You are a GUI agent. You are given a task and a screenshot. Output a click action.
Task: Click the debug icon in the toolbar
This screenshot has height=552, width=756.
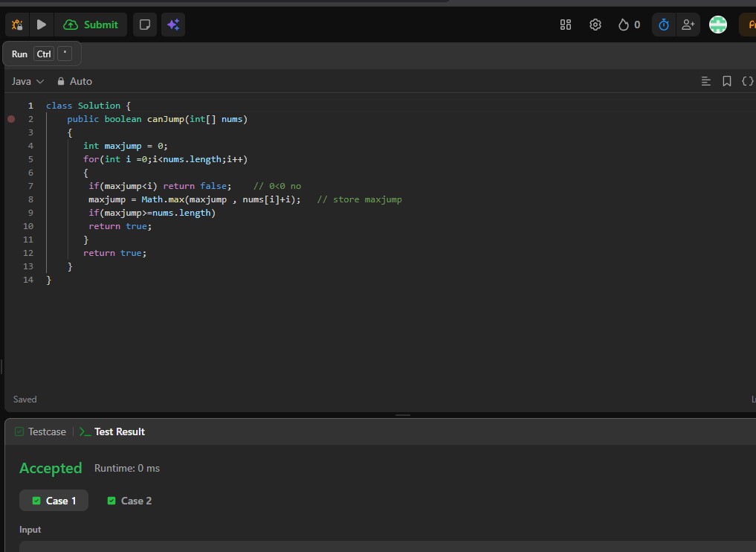17,25
